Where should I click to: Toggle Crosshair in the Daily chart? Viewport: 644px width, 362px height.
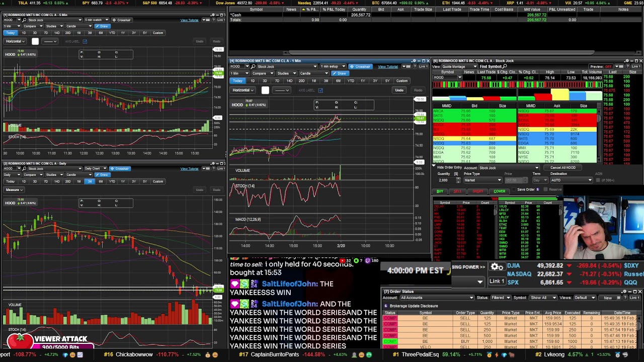(119, 168)
